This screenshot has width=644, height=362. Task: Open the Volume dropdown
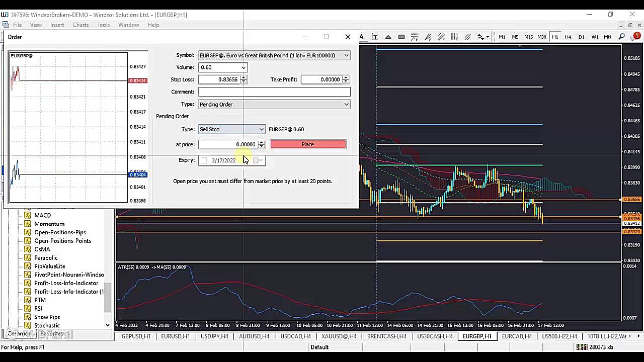click(244, 67)
